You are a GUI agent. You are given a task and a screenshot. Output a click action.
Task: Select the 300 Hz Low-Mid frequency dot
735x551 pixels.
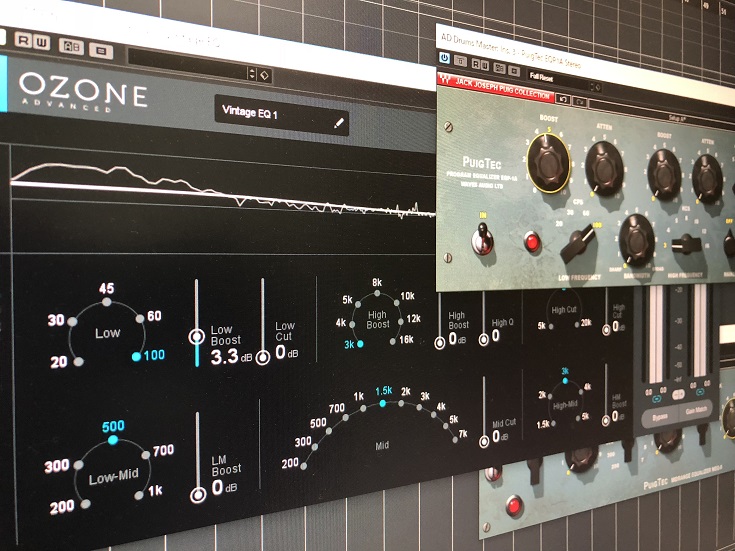pyautogui.click(x=78, y=465)
